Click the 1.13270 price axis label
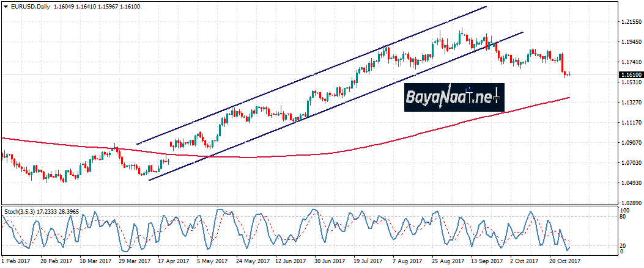The image size is (644, 268). coord(630,103)
